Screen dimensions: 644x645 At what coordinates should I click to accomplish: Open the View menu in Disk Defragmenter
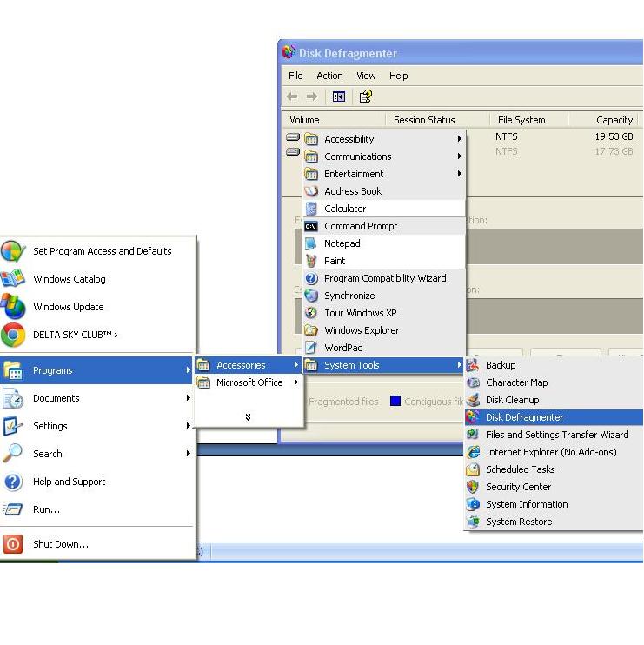point(366,76)
